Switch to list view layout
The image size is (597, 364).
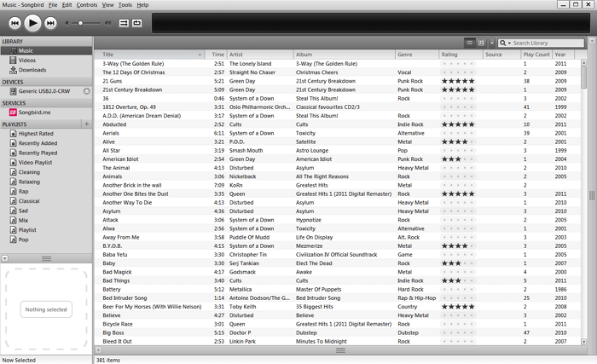click(x=470, y=43)
